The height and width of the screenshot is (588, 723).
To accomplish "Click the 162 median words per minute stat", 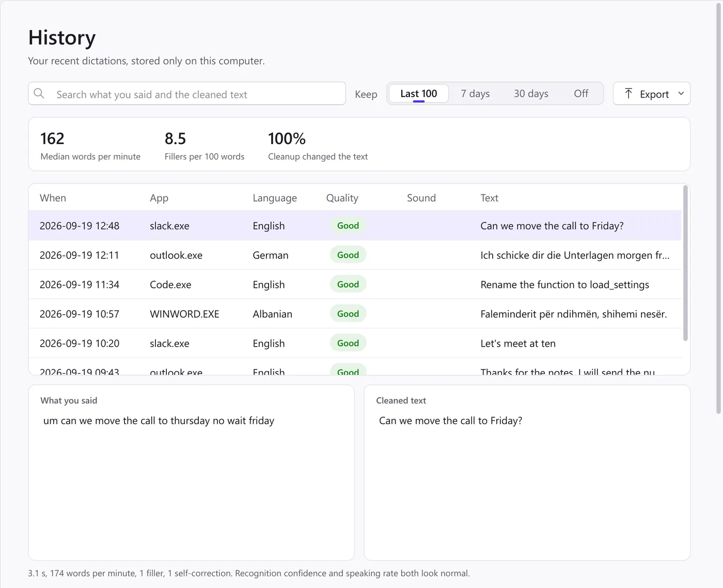I will click(90, 145).
